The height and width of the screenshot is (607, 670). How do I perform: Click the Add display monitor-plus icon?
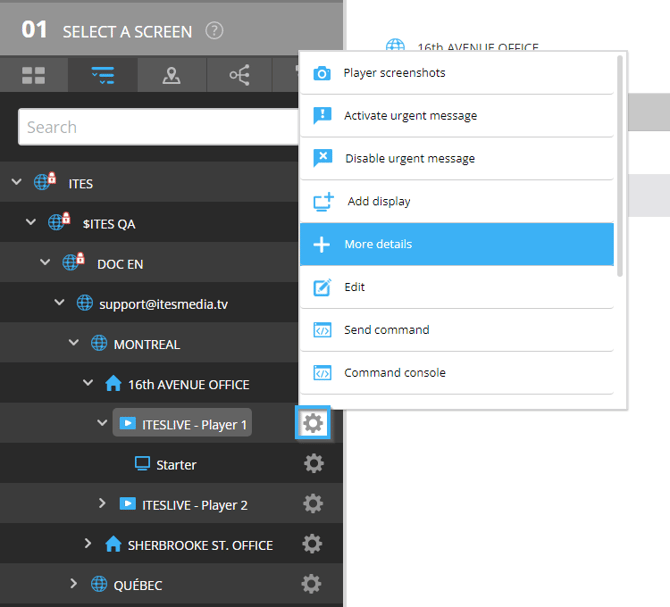point(323,202)
